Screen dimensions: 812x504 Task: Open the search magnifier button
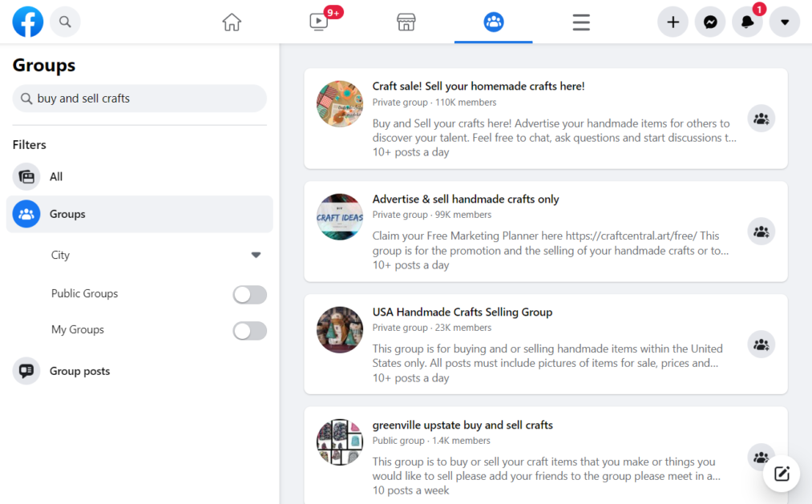pyautogui.click(x=66, y=22)
